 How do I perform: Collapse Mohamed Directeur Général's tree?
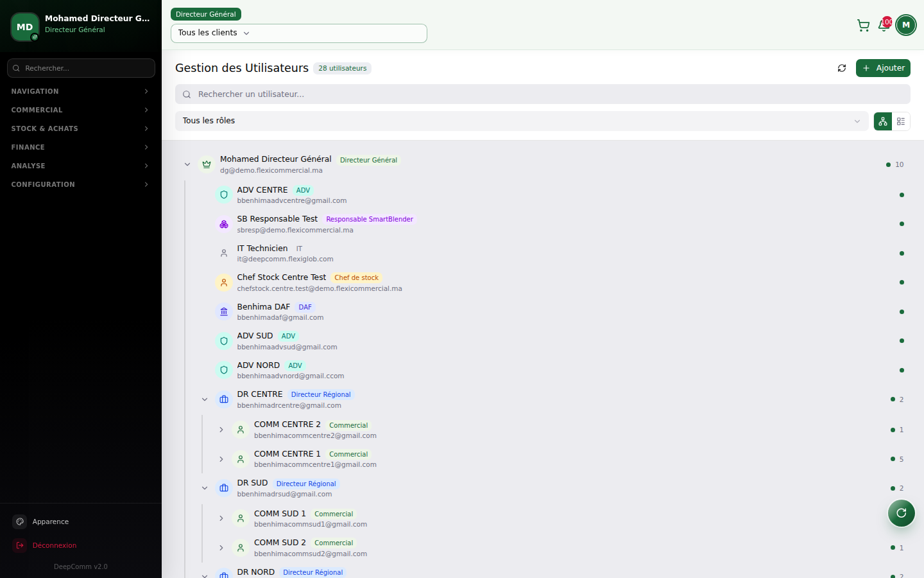187,164
